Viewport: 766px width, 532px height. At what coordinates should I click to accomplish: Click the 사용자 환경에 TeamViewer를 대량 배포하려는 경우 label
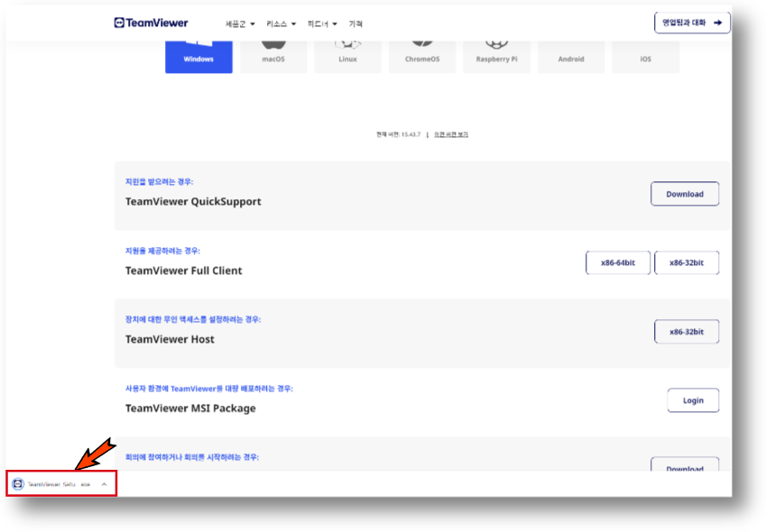pos(209,389)
